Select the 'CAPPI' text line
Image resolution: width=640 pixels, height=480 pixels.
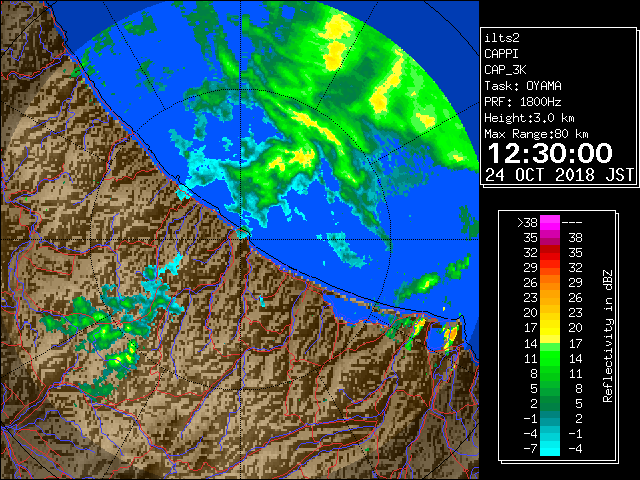point(501,54)
